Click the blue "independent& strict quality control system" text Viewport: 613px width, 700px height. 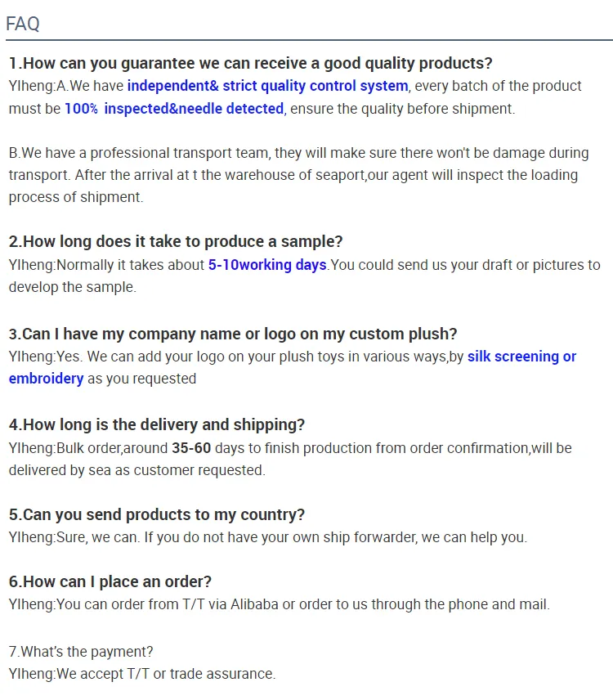[x=267, y=86]
